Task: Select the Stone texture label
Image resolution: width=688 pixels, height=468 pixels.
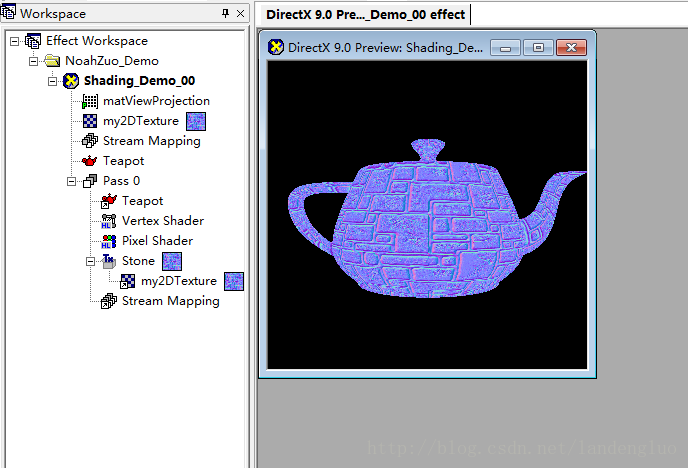Action: click(138, 261)
